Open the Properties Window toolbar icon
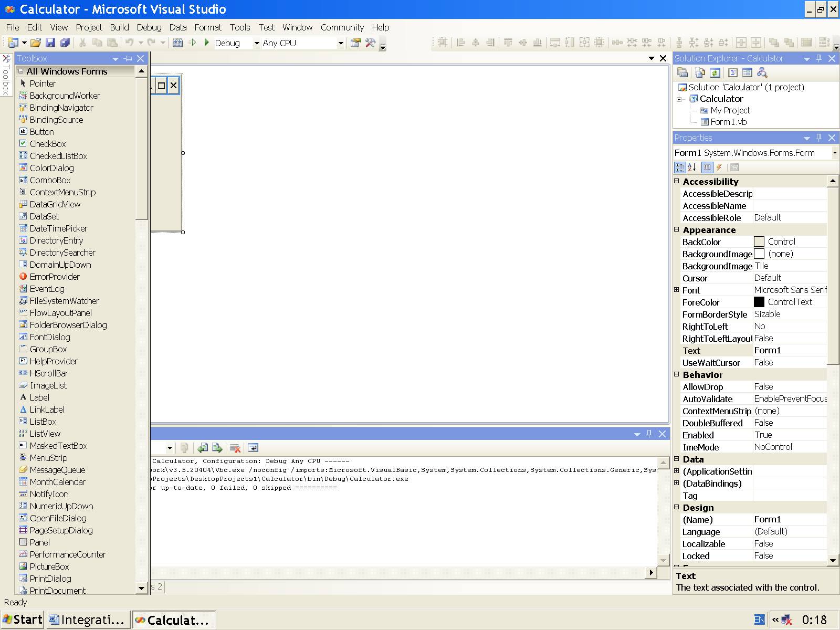Image resolution: width=840 pixels, height=630 pixels. pos(356,43)
